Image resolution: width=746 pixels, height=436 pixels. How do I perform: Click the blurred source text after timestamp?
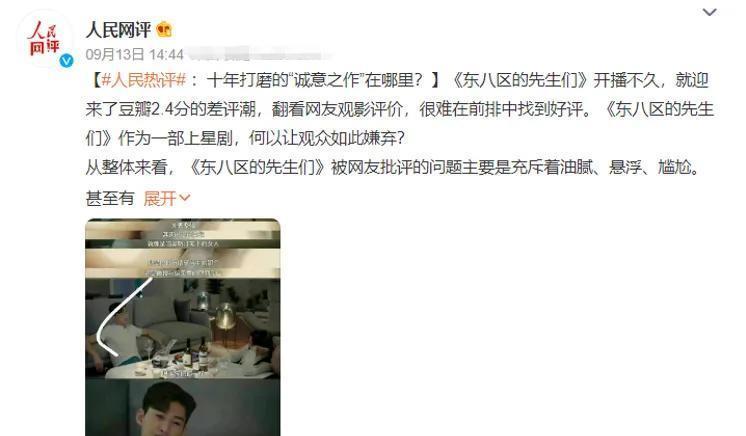coord(259,55)
